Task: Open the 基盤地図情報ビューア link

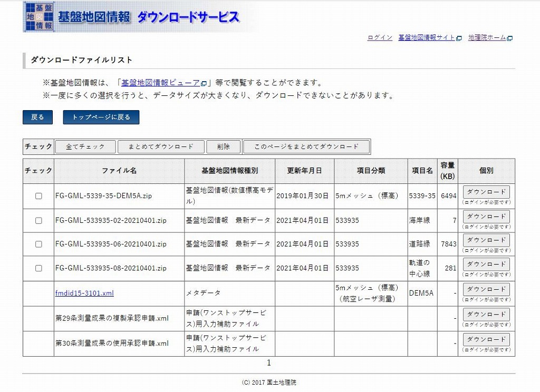Action: tap(160, 83)
